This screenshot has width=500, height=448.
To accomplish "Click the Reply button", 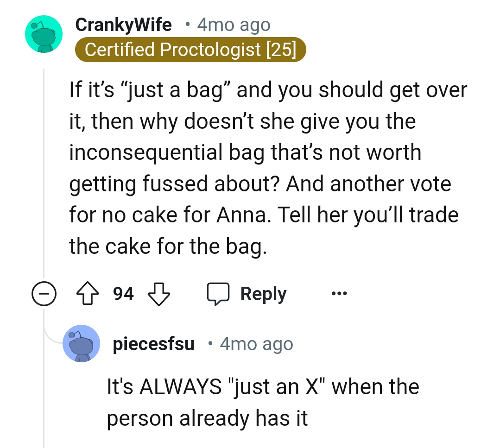I will tap(263, 293).
